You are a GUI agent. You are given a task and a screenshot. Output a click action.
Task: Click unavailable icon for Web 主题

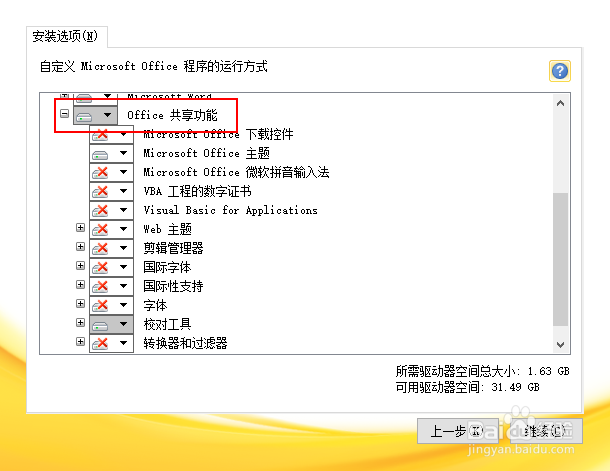[100, 229]
